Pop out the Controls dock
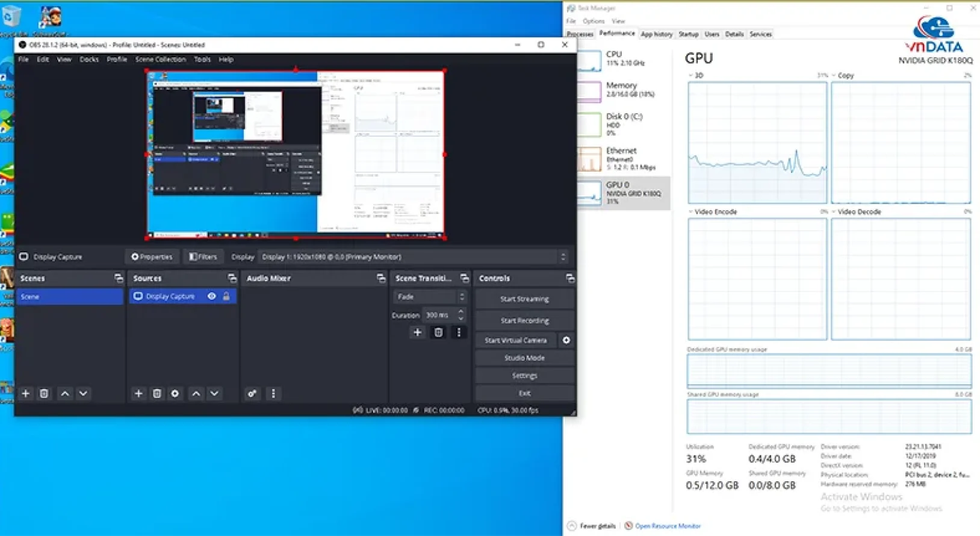 [x=569, y=278]
